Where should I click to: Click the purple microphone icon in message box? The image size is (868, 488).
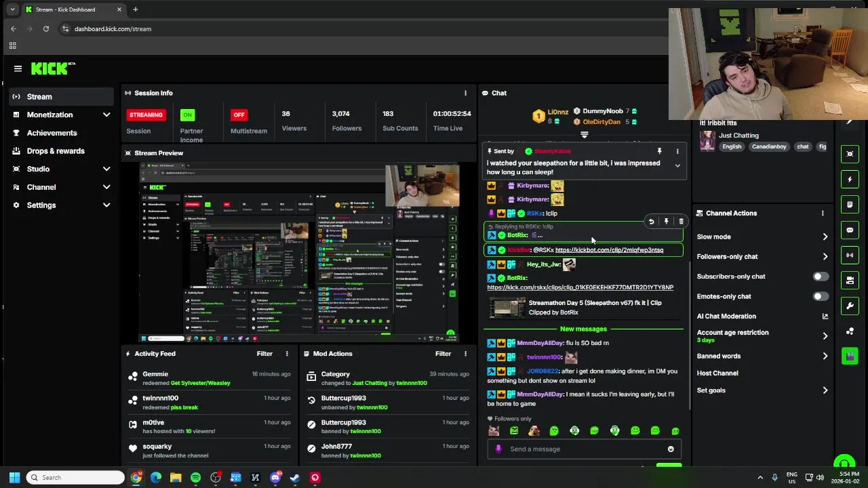coord(498,449)
